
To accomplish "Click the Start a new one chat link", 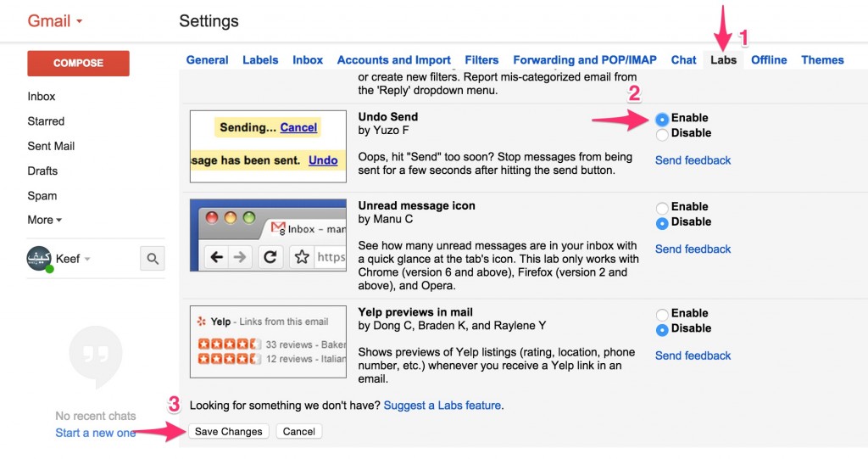I will (96, 433).
